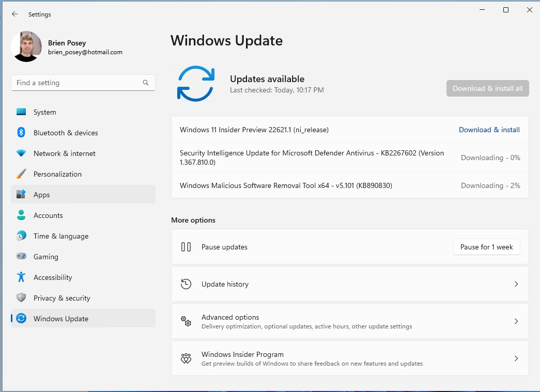Select the Accounts settings option
The image size is (540, 392).
(48, 215)
